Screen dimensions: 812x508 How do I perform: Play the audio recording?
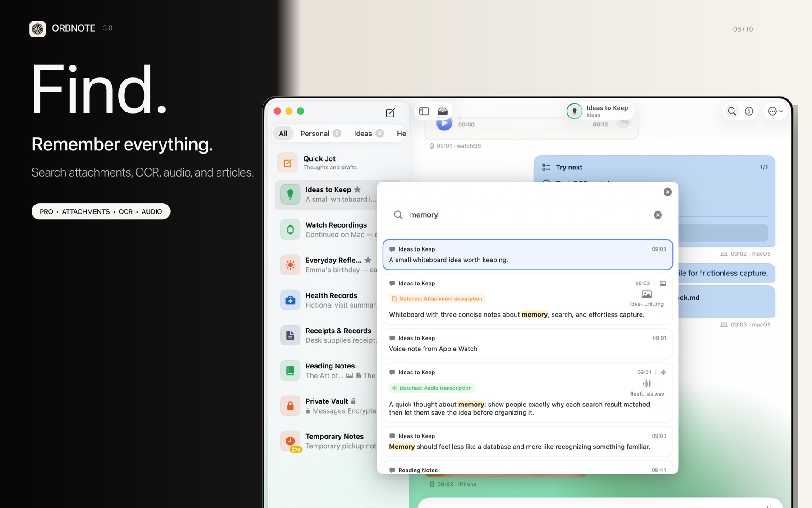(444, 123)
